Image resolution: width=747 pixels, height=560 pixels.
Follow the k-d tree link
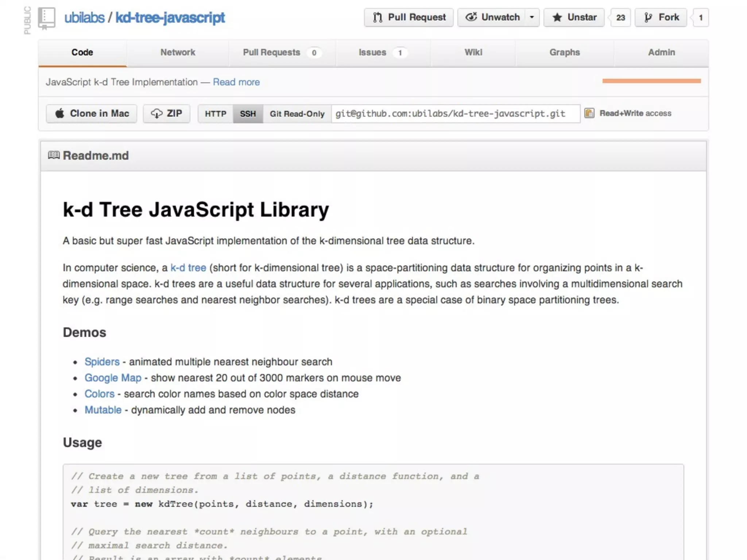(x=188, y=268)
